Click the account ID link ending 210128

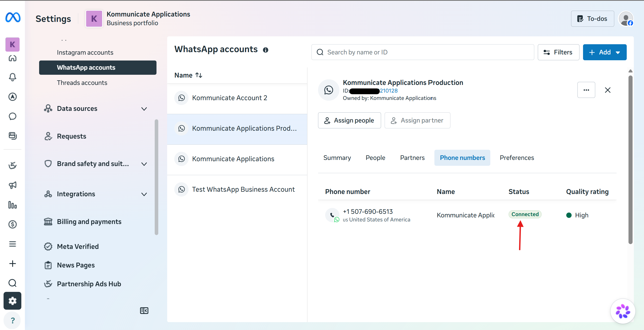click(x=389, y=91)
